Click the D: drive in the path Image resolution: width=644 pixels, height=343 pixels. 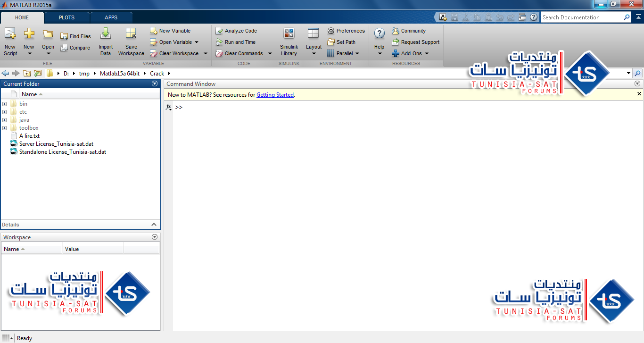click(x=66, y=73)
